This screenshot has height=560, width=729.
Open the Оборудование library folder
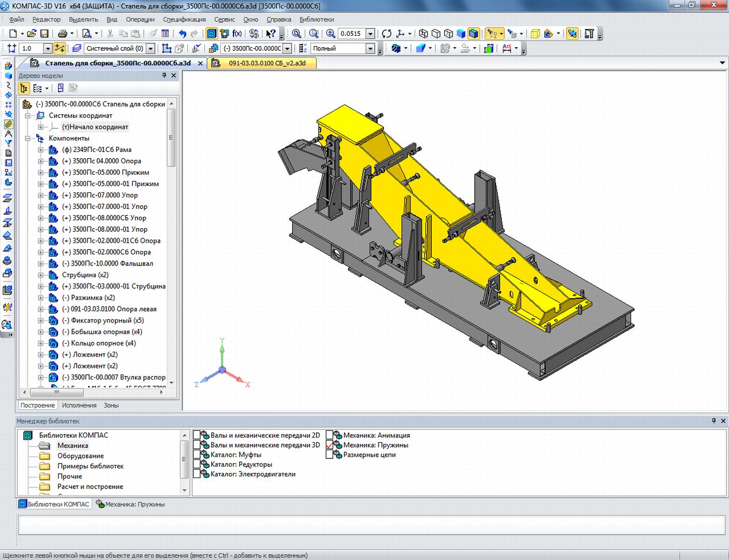[x=80, y=456]
